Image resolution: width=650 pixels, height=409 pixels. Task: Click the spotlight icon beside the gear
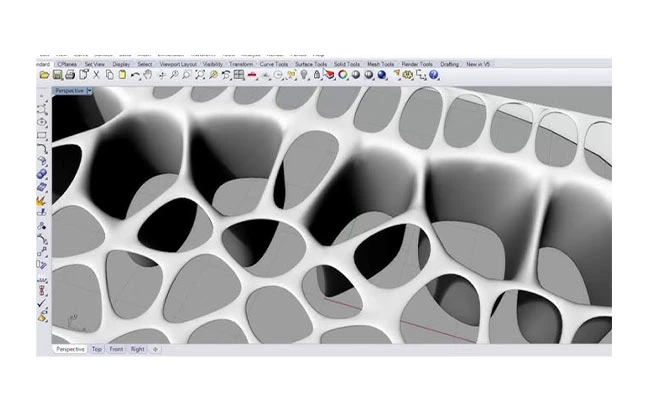[x=396, y=75]
